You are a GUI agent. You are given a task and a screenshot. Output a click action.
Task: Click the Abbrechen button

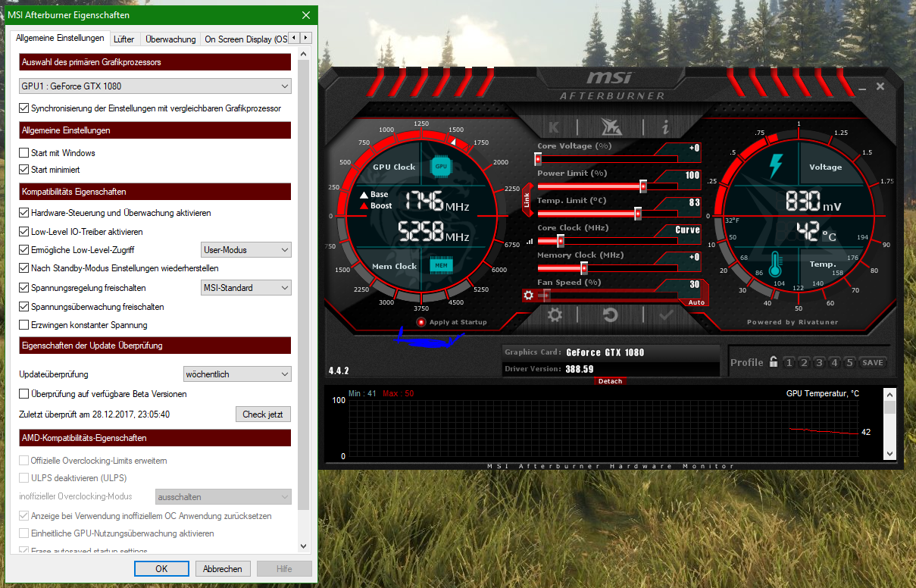click(x=223, y=569)
